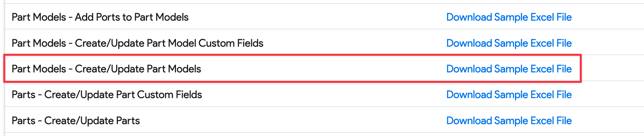
Task: Choose the 'Create/Update Parts' import name
Action: pos(92,121)
